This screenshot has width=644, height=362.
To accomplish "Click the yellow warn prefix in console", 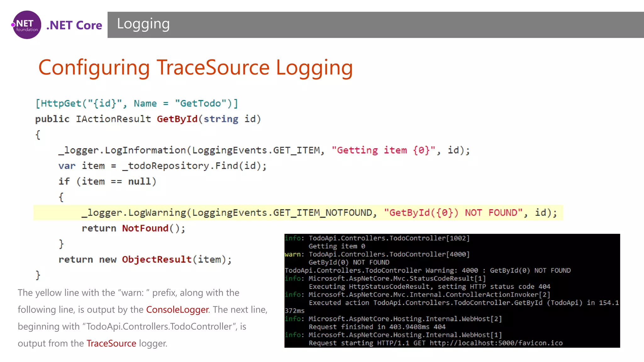I will 292,254.
